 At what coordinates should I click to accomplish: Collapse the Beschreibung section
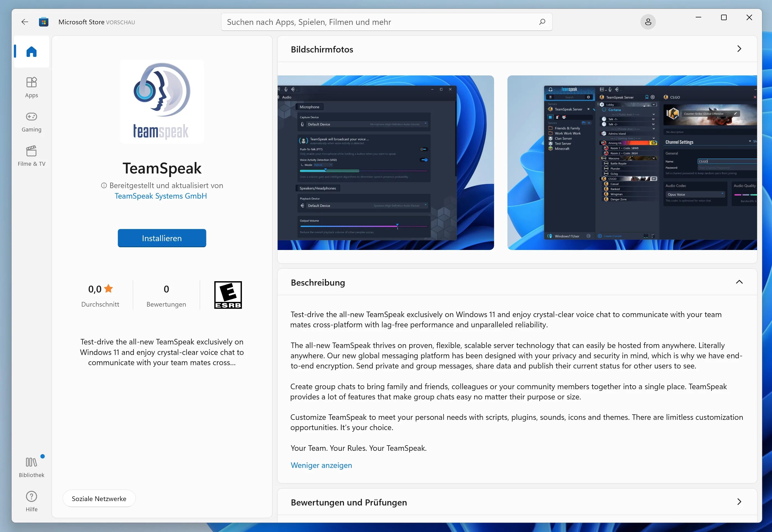(739, 282)
